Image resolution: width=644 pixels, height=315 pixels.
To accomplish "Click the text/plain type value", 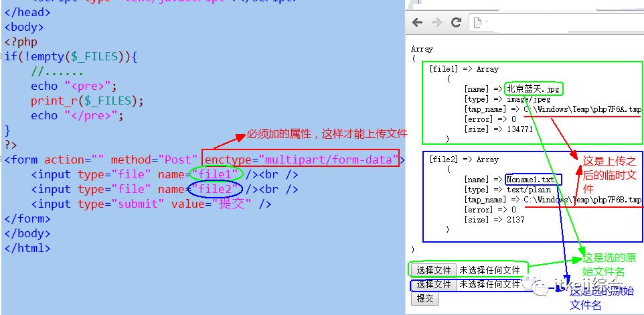I will pyautogui.click(x=529, y=190).
